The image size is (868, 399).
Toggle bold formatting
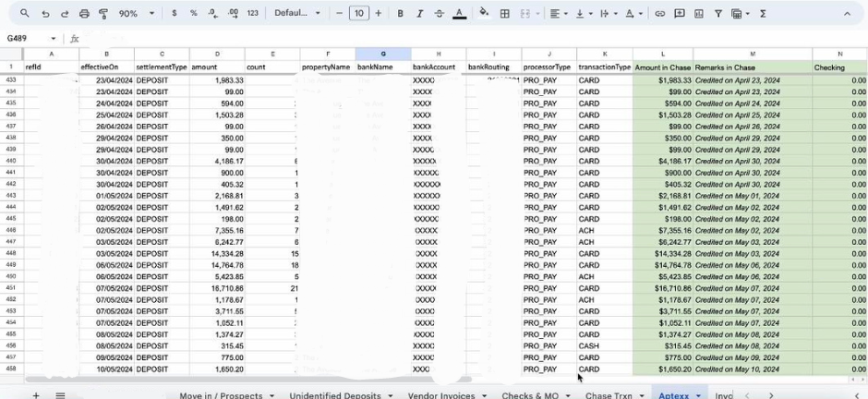click(400, 13)
